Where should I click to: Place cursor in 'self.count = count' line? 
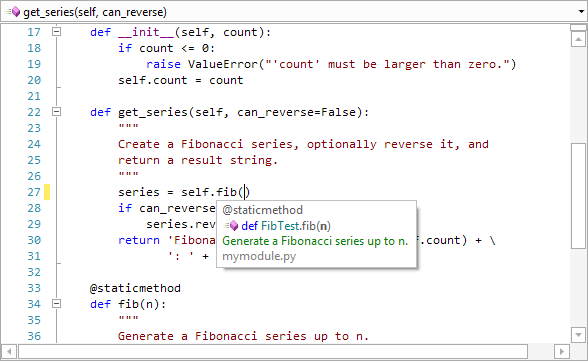pos(180,80)
